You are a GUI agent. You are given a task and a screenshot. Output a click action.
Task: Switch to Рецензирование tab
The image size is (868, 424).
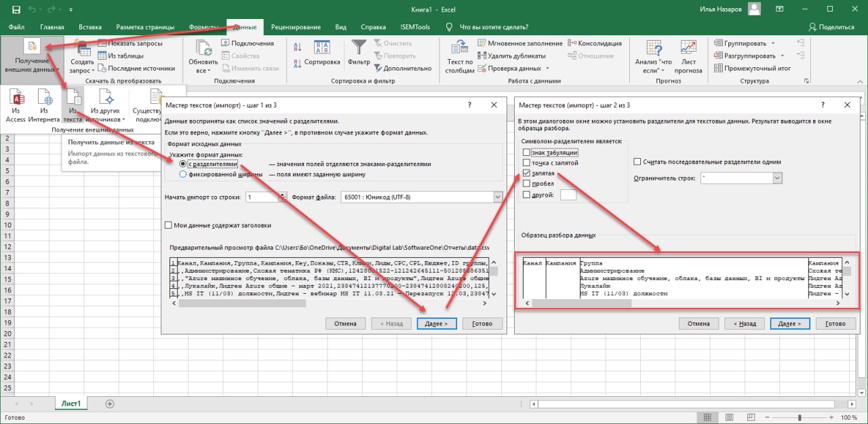point(296,27)
